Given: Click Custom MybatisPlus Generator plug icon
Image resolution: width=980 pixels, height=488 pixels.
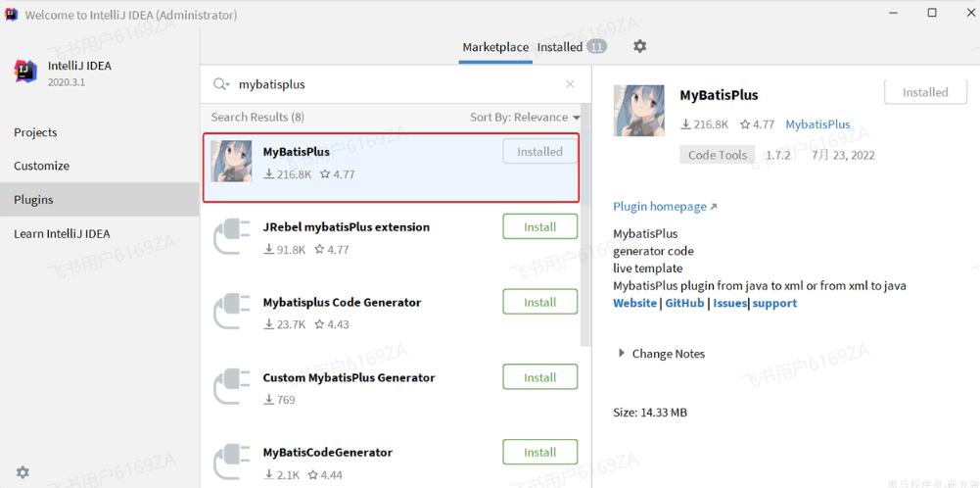Looking at the screenshot, I should (231, 388).
